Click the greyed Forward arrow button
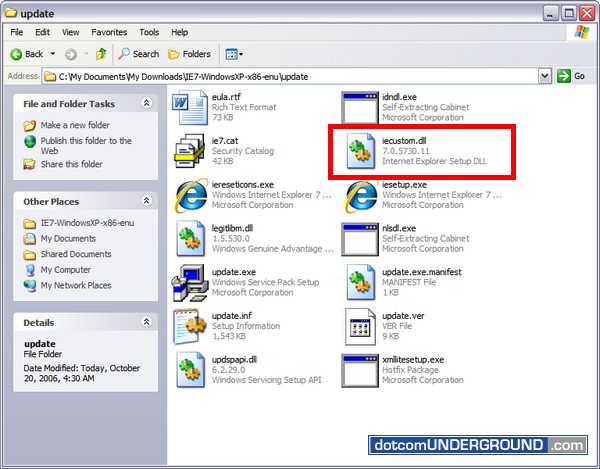 [70, 54]
